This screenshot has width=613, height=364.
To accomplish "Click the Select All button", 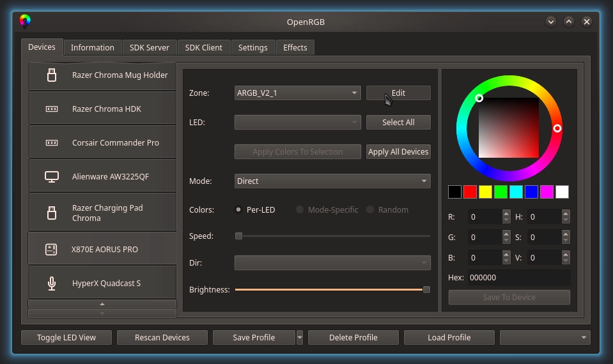I will pyautogui.click(x=398, y=122).
